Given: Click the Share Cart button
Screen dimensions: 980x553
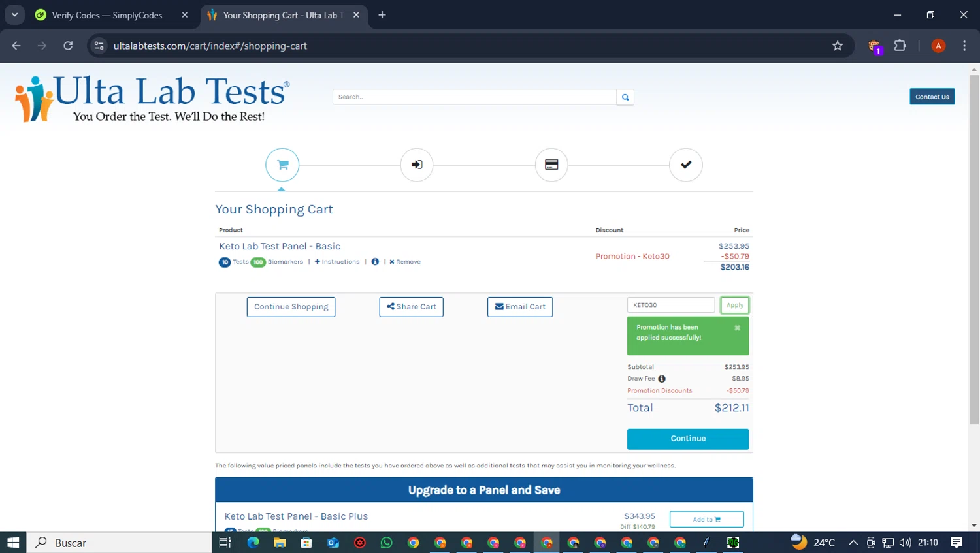Looking at the screenshot, I should 411,307.
